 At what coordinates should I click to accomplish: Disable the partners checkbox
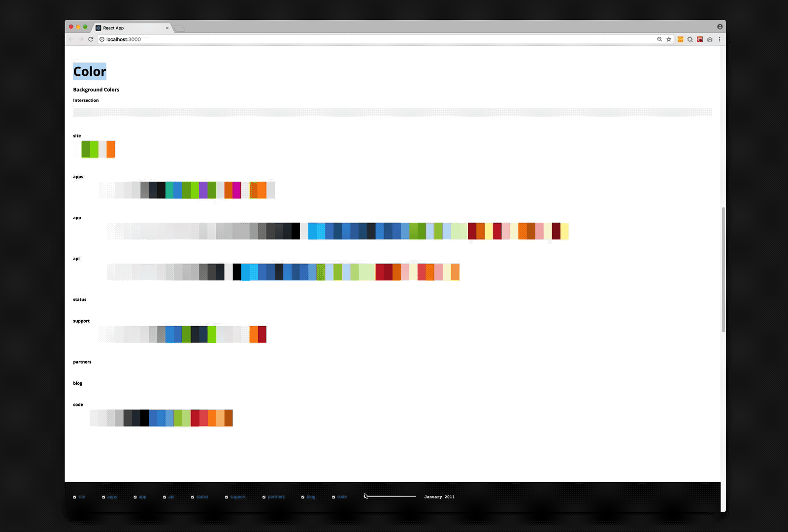[264, 497]
